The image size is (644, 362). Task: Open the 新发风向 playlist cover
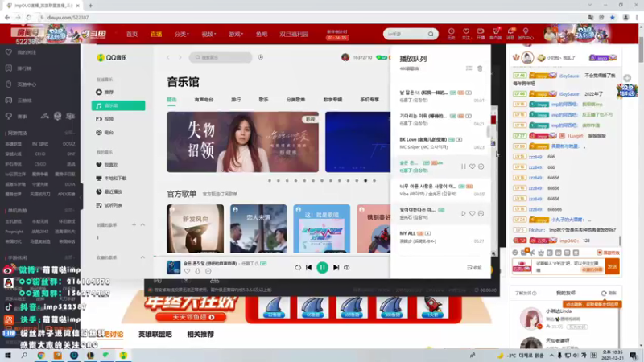click(x=196, y=228)
